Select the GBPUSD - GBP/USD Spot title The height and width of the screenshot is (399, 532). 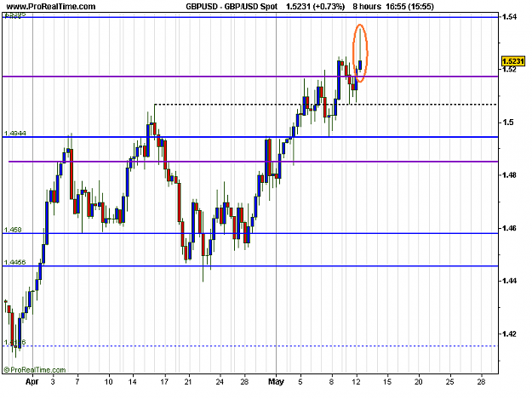(232, 6)
